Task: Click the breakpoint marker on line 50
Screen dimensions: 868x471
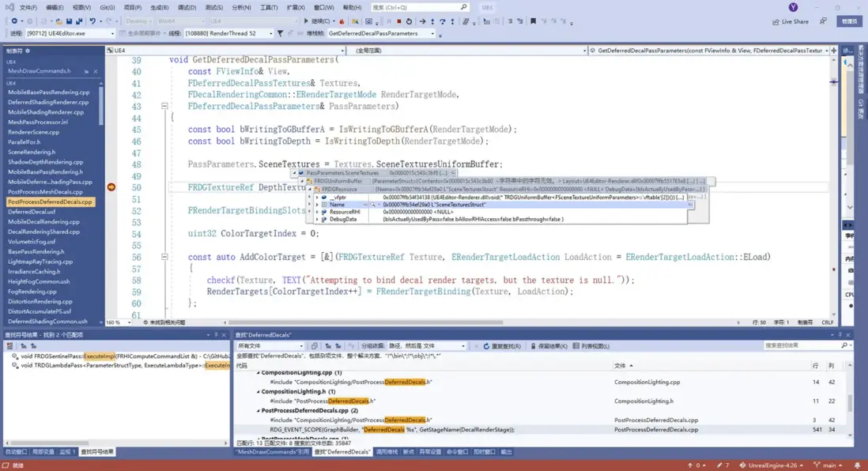Action: pyautogui.click(x=111, y=187)
